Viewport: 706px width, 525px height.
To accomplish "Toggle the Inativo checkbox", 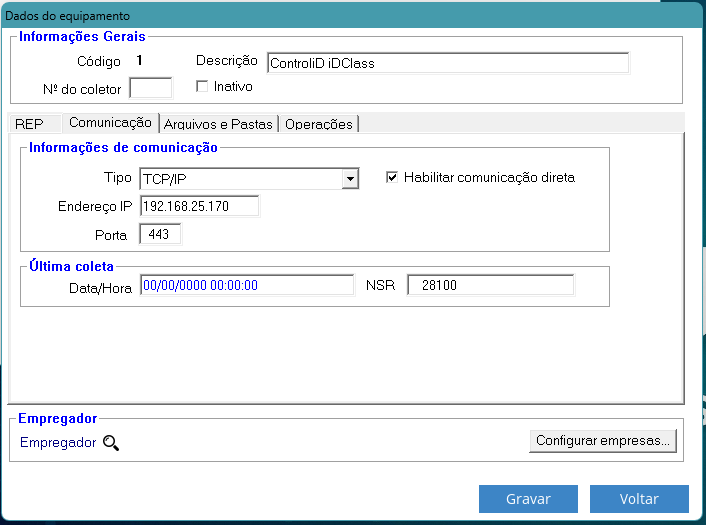I will (203, 87).
